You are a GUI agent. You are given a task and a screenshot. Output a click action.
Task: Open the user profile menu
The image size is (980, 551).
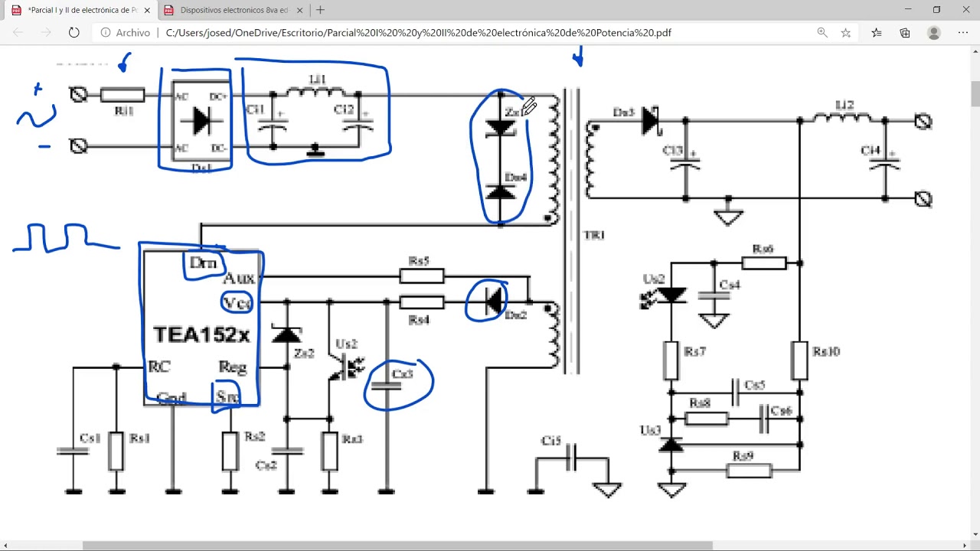coord(933,33)
